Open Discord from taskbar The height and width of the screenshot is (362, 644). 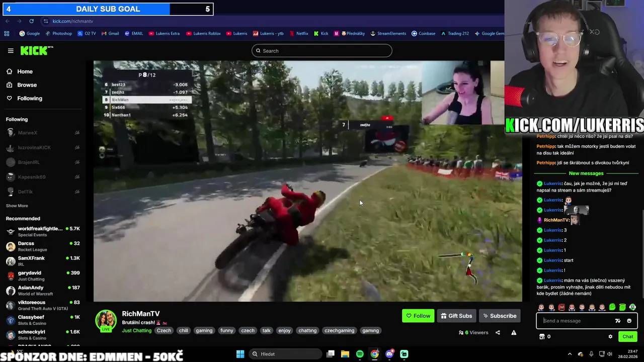389,354
